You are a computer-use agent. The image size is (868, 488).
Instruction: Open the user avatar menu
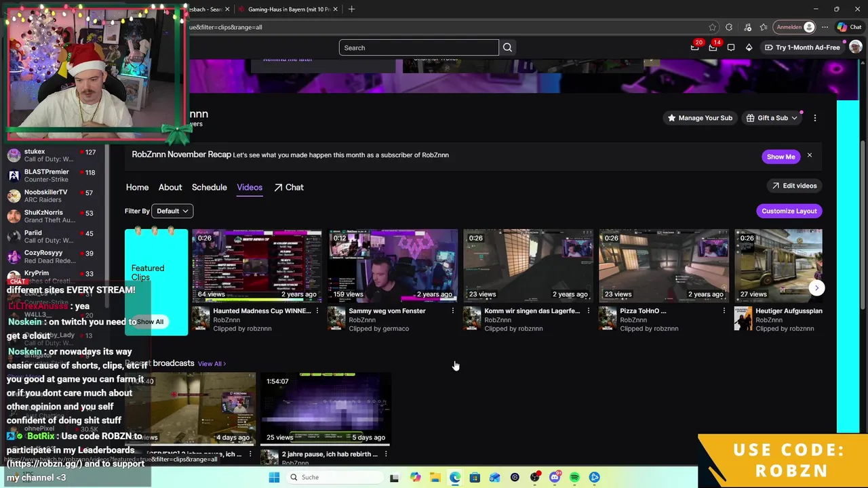[855, 47]
